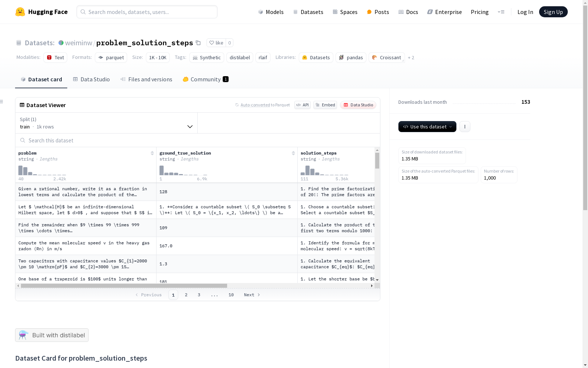Open the Docs page
The height and width of the screenshot is (368, 588).
408,12
